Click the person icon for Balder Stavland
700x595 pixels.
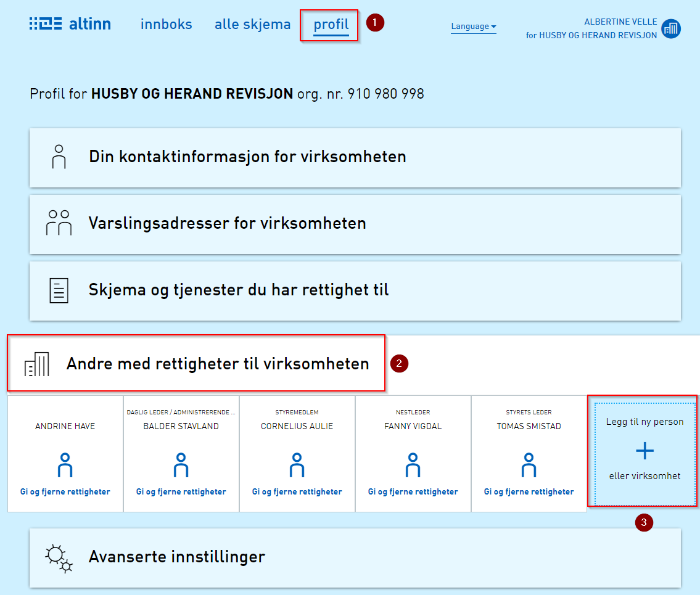[181, 466]
